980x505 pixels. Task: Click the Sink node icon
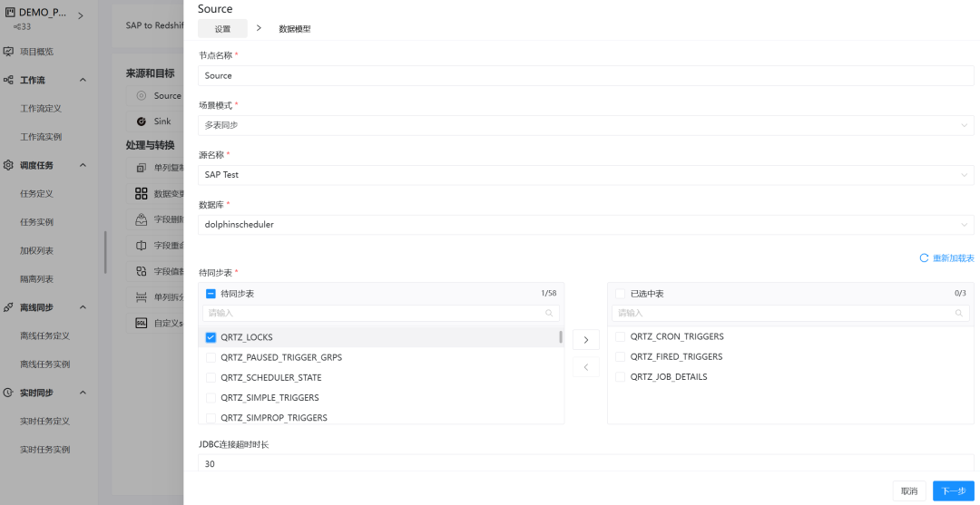tap(142, 121)
